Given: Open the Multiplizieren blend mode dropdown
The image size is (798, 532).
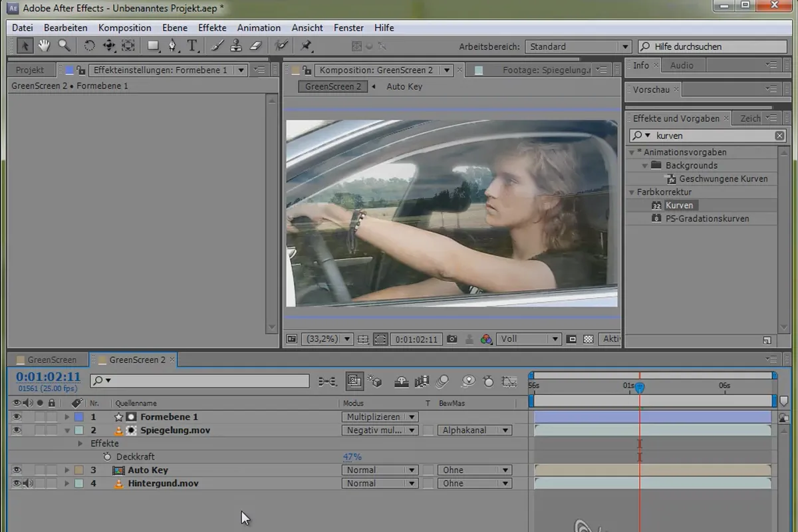Looking at the screenshot, I should pyautogui.click(x=380, y=417).
